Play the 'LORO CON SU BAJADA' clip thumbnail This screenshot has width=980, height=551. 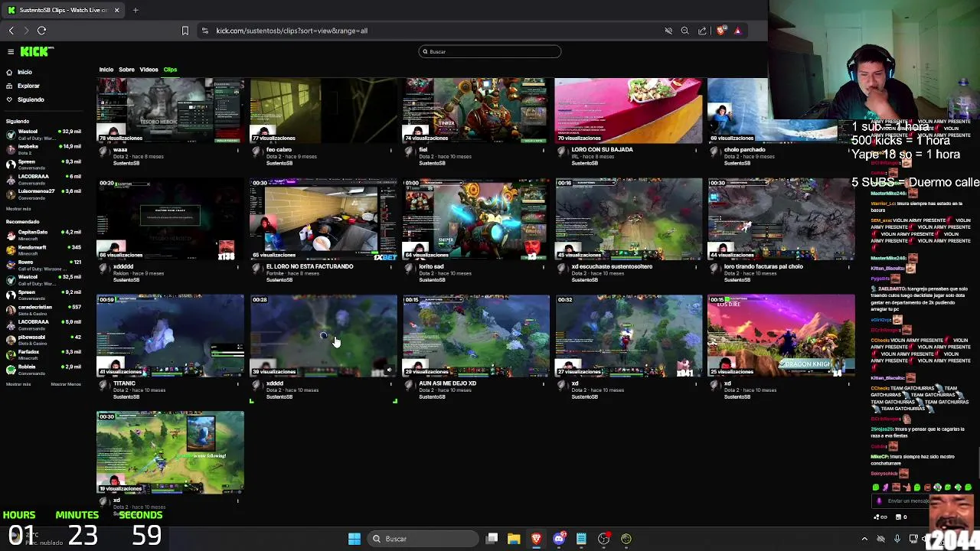tap(629, 110)
